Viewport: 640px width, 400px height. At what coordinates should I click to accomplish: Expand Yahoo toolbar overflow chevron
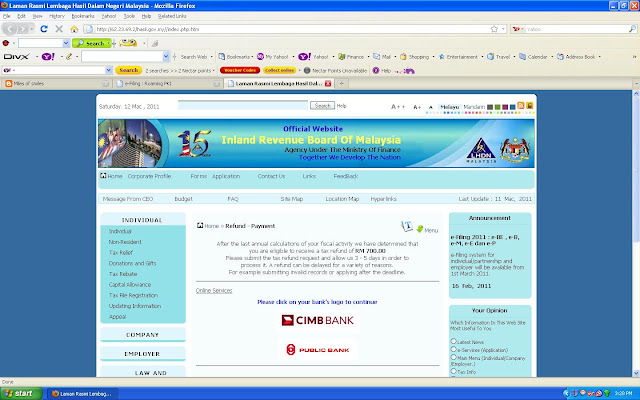(635, 57)
